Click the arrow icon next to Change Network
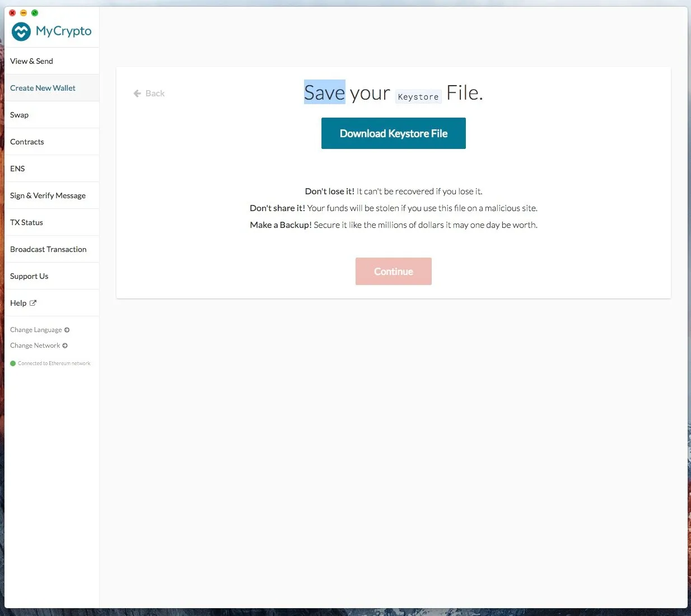 pos(65,346)
